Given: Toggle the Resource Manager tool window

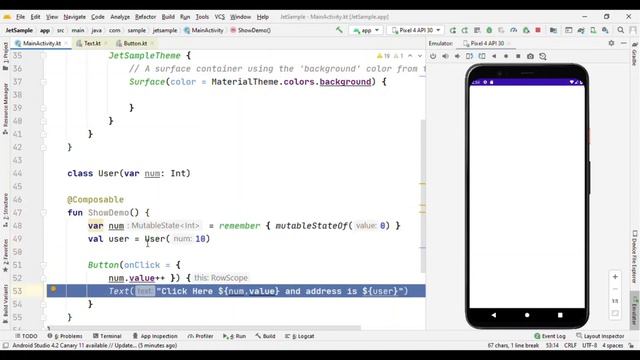Looking at the screenshot, I should (5, 109).
